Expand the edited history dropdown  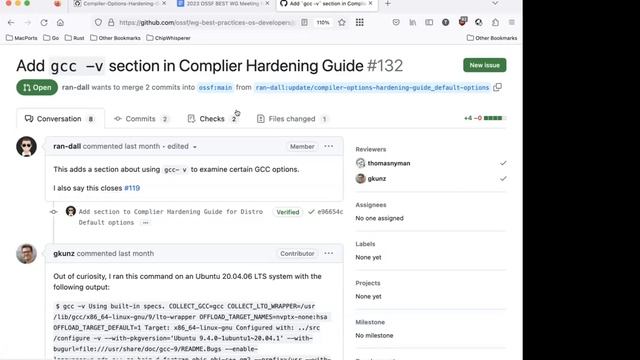coord(182,146)
